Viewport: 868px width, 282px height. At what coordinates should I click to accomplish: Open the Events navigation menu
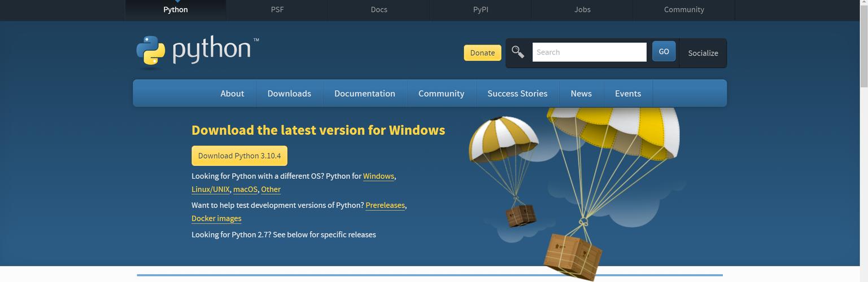(x=628, y=94)
